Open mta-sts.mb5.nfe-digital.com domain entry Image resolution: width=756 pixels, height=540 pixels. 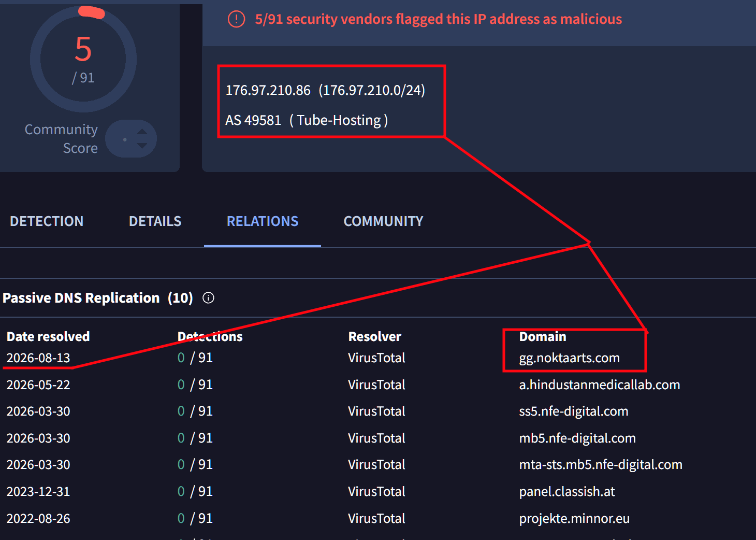[x=600, y=465]
